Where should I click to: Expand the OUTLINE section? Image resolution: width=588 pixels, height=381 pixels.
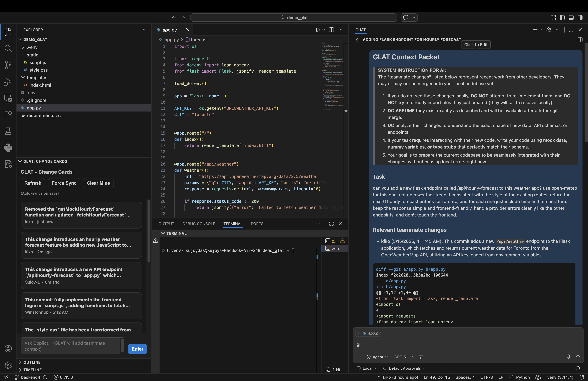tap(32, 362)
